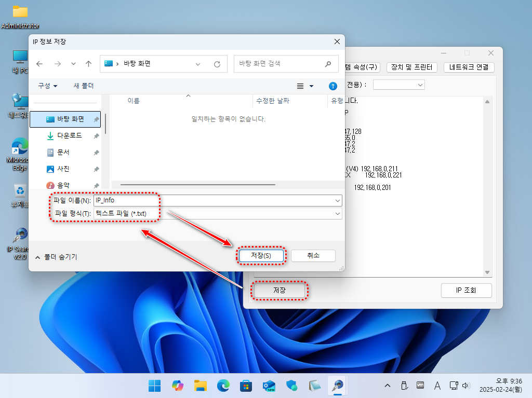Click the volume icon in system tray
Image resolution: width=532 pixels, height=398 pixels.
[x=465, y=386]
